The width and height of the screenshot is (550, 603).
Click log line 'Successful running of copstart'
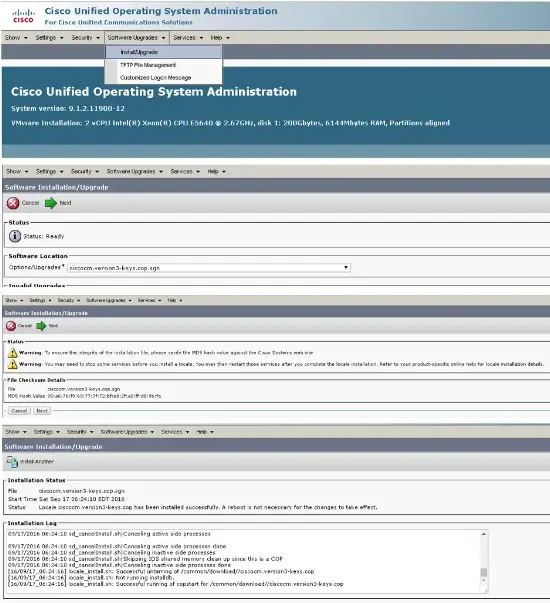coord(176,584)
